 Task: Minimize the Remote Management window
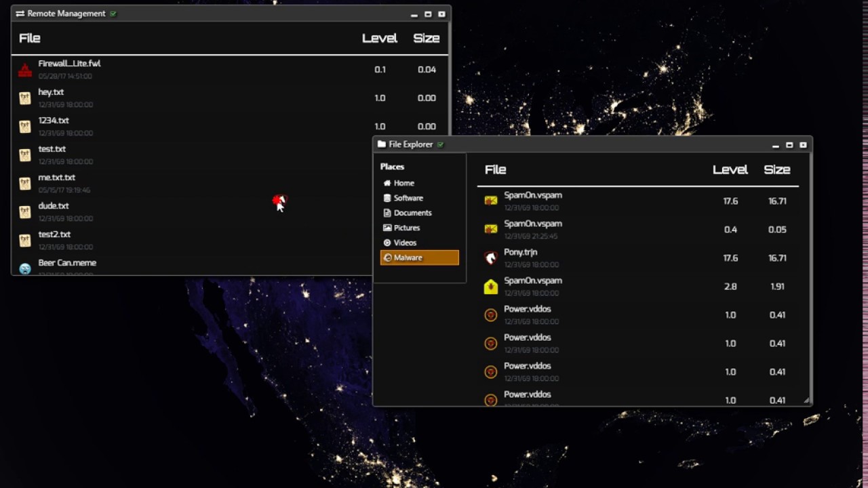click(x=414, y=14)
